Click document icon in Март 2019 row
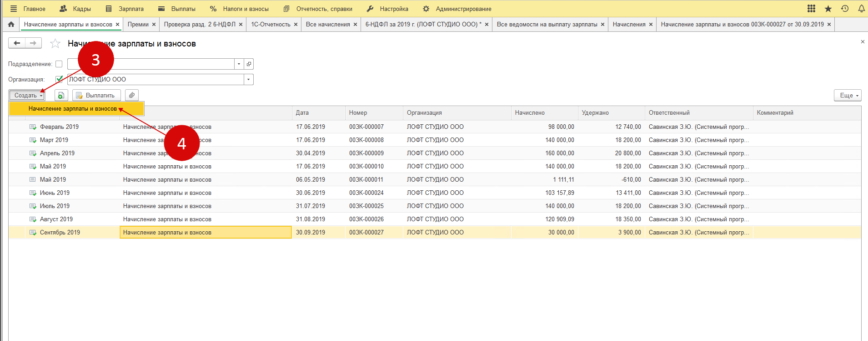Viewport: 868px width, 341px height. (33, 140)
